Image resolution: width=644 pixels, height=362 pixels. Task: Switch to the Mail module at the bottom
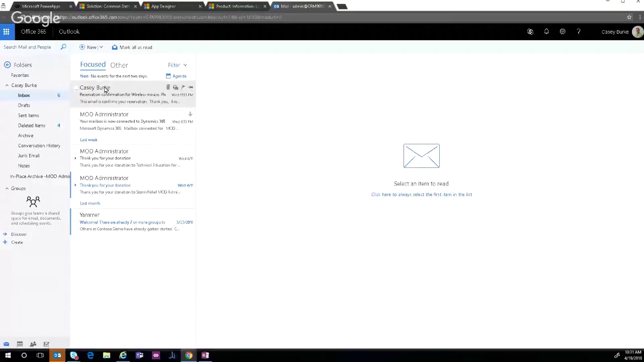(x=7, y=344)
